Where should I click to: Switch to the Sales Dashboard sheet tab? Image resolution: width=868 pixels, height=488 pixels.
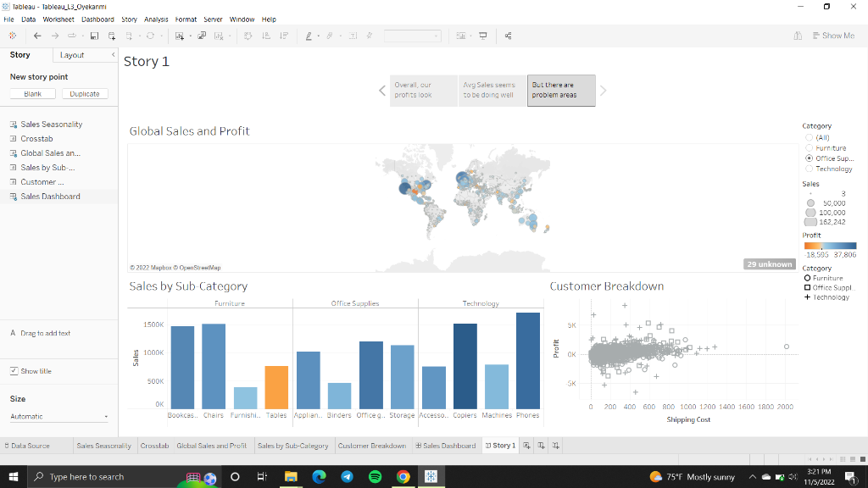(x=445, y=446)
